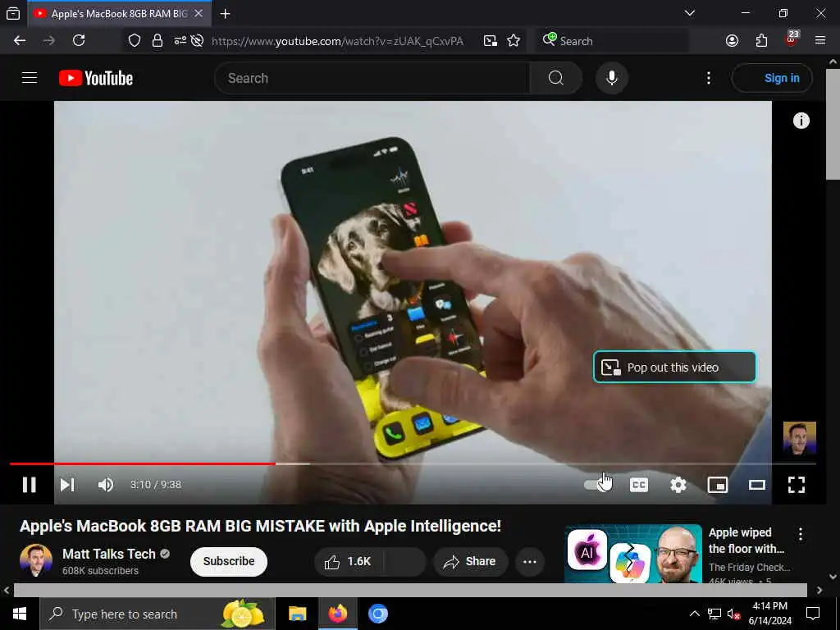
Task: Open Picture-in-Picture from address bar
Action: pyautogui.click(x=491, y=41)
